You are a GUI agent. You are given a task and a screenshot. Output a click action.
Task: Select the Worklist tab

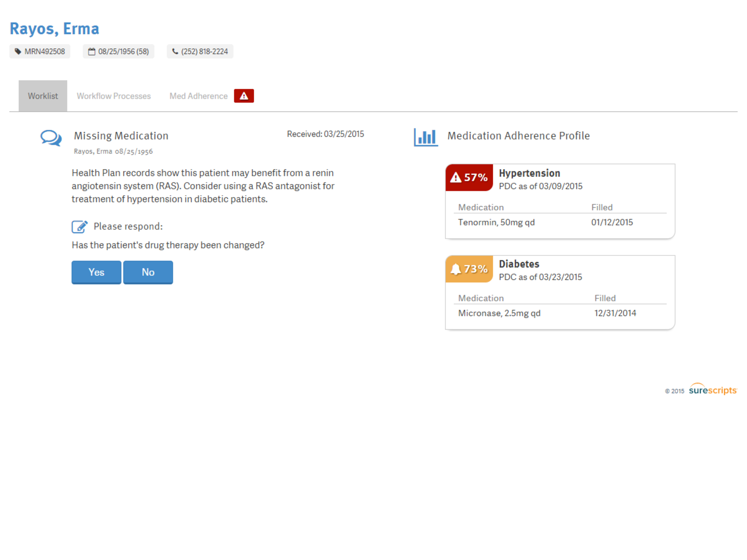42,96
